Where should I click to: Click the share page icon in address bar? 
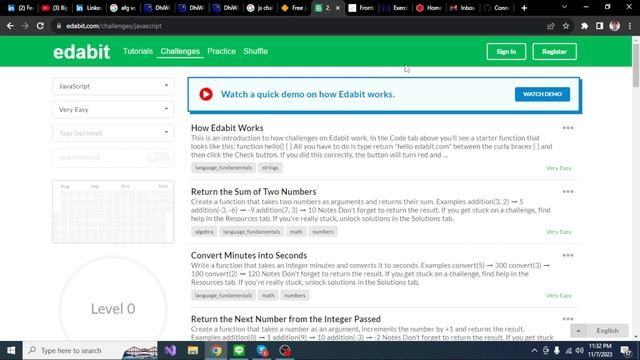click(551, 26)
